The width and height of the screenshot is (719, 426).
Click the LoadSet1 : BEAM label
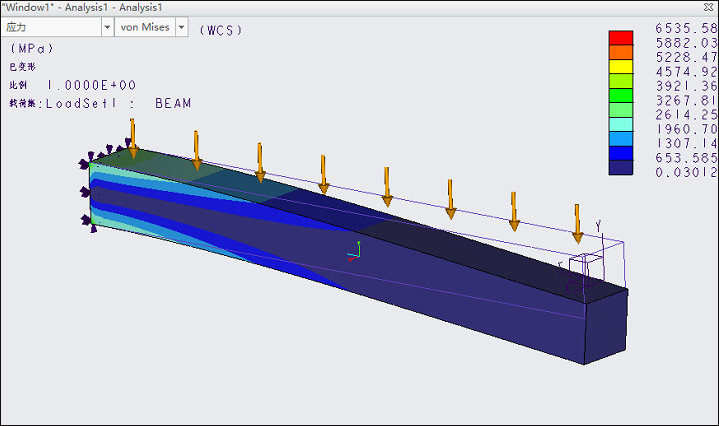coord(119,103)
